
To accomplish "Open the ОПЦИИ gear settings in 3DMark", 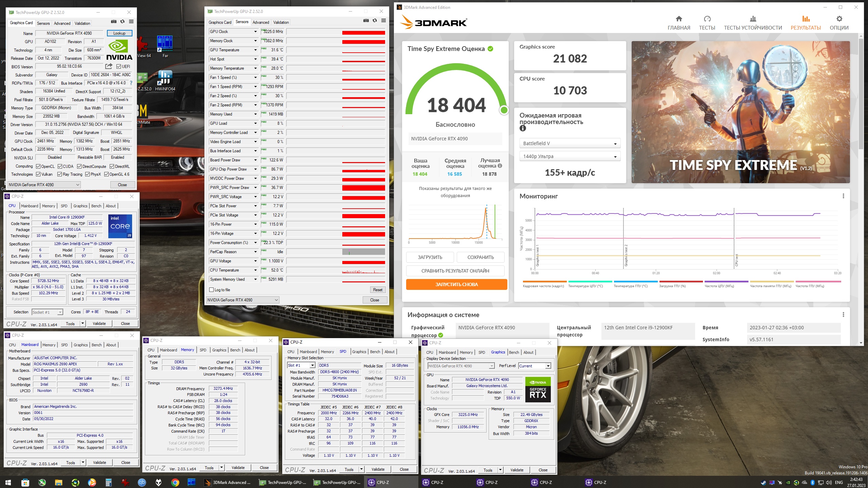I will [x=839, y=19].
